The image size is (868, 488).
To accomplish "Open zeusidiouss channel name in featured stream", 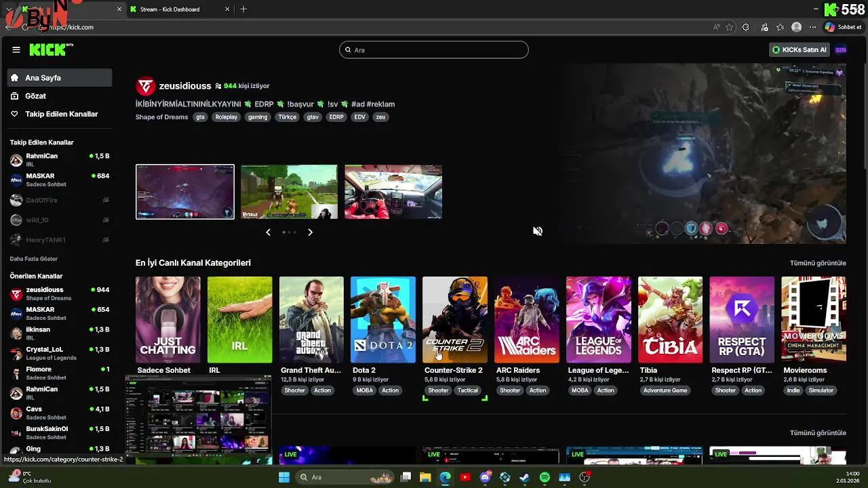I will tap(185, 86).
